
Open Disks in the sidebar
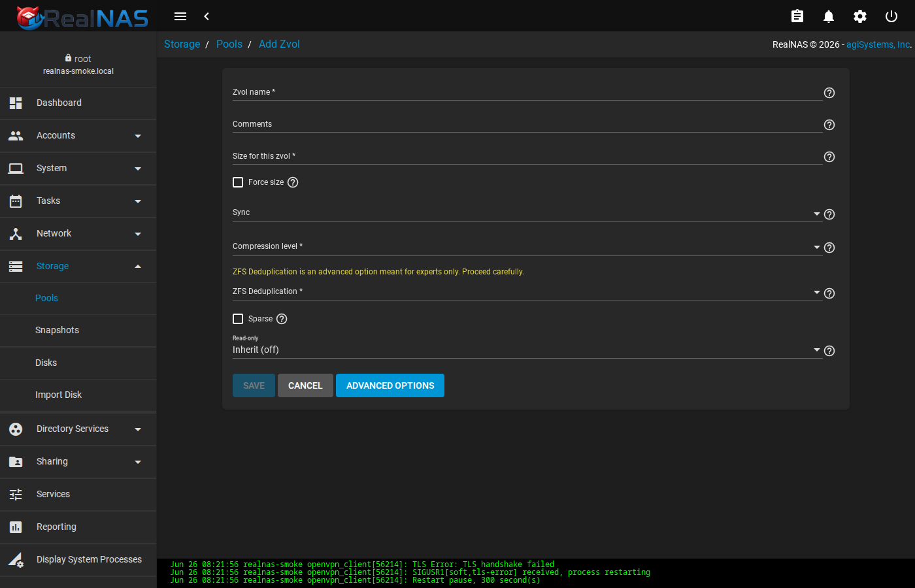coord(78,363)
